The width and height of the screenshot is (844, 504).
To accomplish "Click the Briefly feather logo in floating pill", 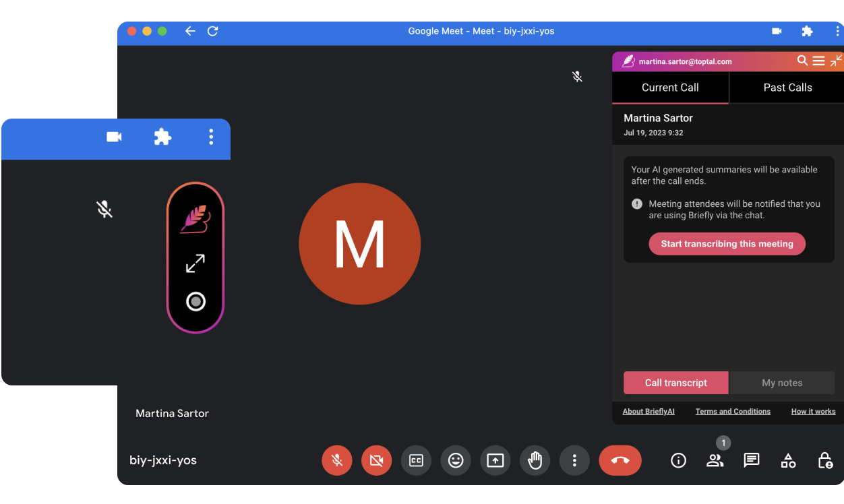I will pyautogui.click(x=195, y=220).
